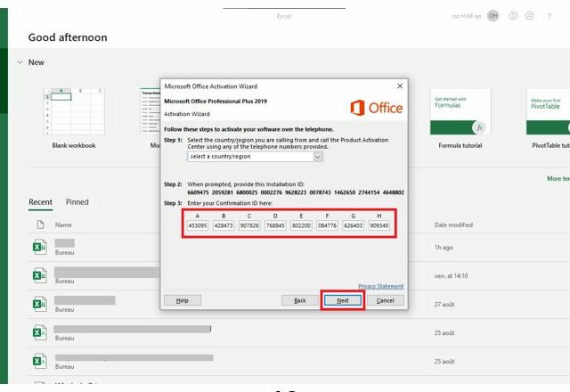Select the Recent tab
This screenshot has height=392, width=570.
coord(40,202)
